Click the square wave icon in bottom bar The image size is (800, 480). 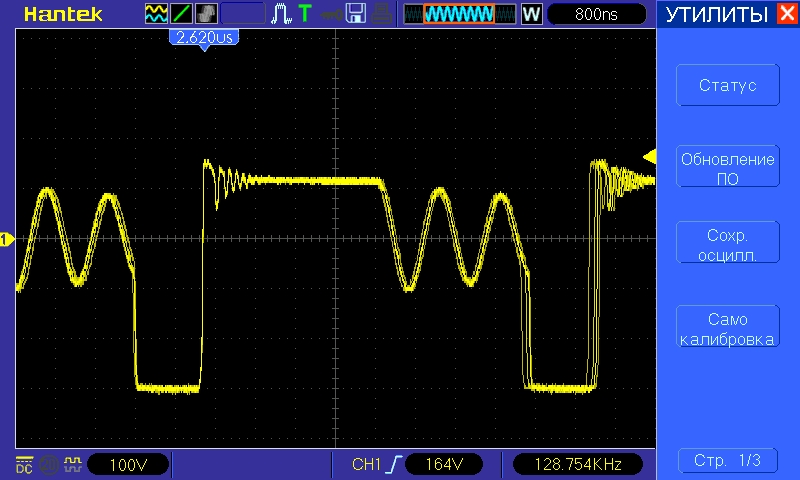tap(71, 464)
